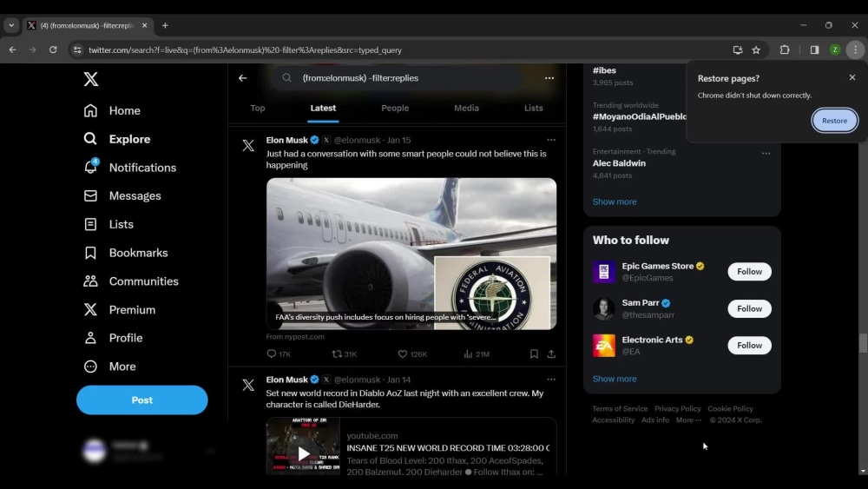This screenshot has height=489, width=868.
Task: Click the X logo in the sidebar
Action: (x=91, y=79)
